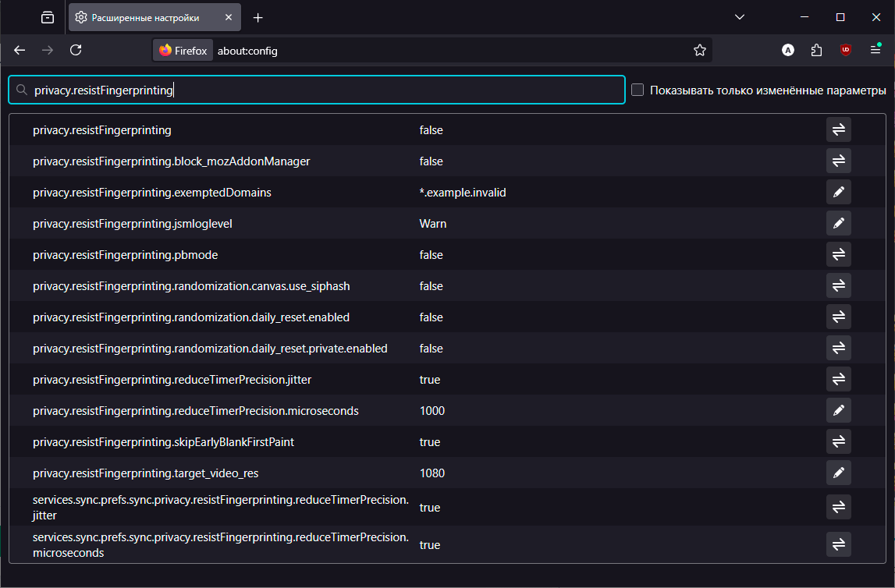This screenshot has width=895, height=588.
Task: Enable showing only modified preferences
Action: (x=638, y=90)
